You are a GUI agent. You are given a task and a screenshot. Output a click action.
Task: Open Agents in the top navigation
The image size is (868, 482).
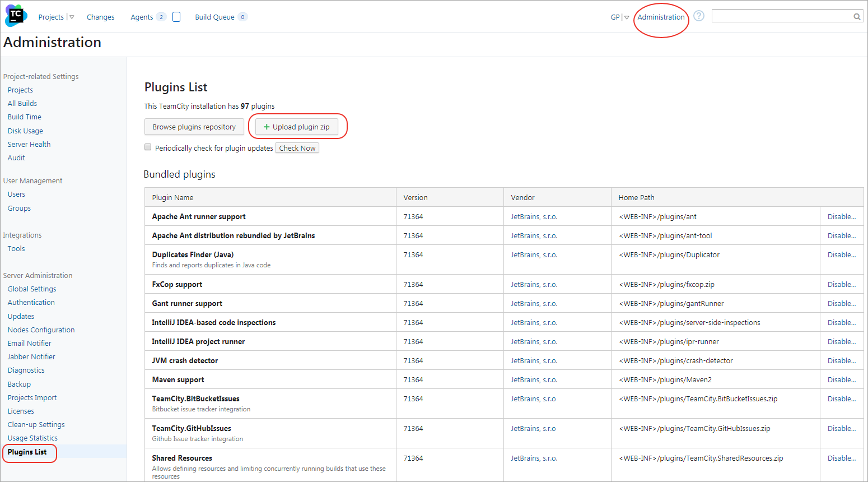pyautogui.click(x=142, y=17)
